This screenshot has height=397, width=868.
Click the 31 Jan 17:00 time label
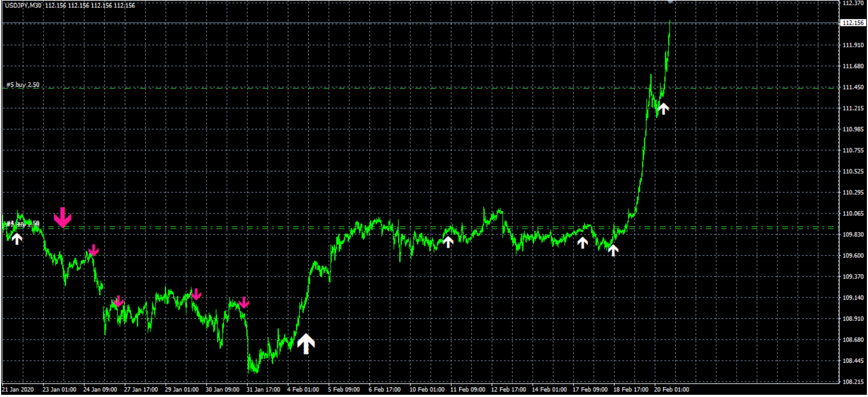point(263,389)
